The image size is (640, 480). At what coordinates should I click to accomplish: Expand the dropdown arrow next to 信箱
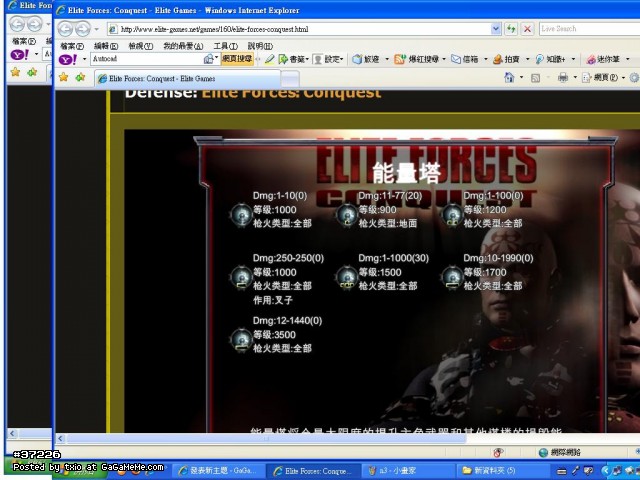(x=486, y=60)
